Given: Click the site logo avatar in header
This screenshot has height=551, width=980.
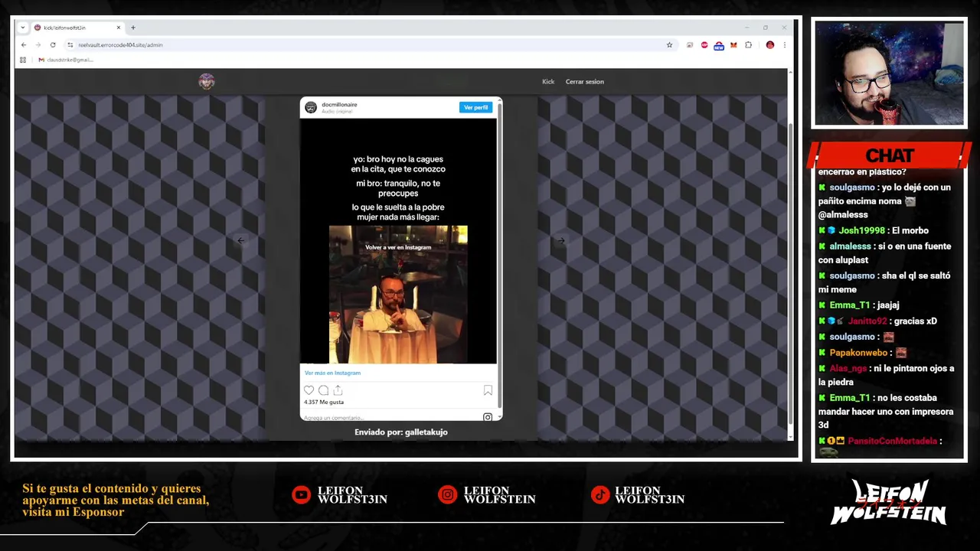Looking at the screenshot, I should (x=207, y=82).
